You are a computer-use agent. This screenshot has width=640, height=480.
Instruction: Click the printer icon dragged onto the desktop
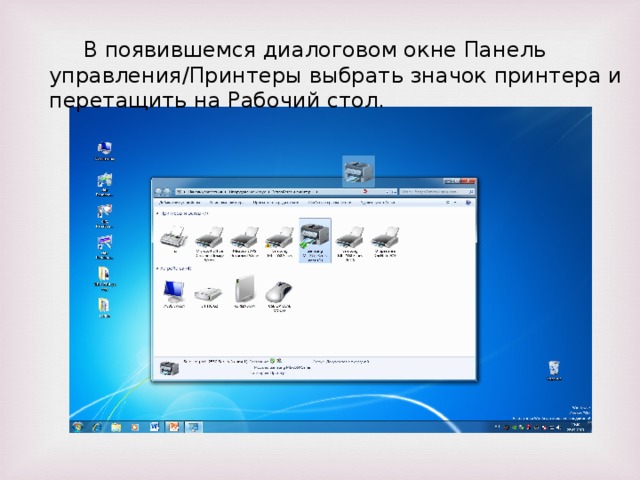[358, 171]
